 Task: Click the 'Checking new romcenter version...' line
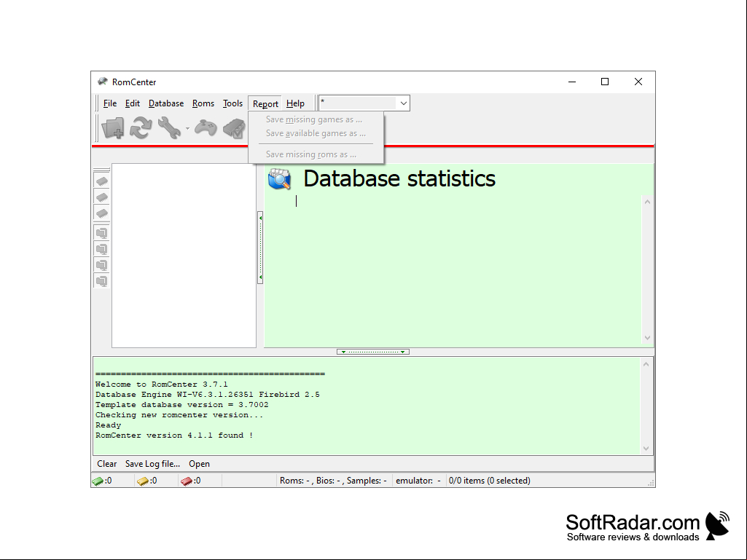pyautogui.click(x=179, y=415)
